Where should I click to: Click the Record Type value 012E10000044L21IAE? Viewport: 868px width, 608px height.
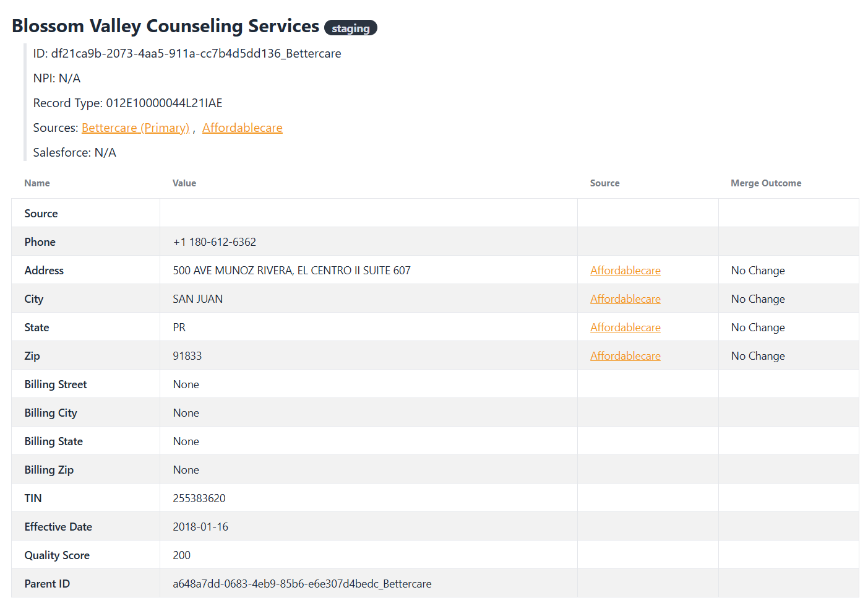point(164,103)
